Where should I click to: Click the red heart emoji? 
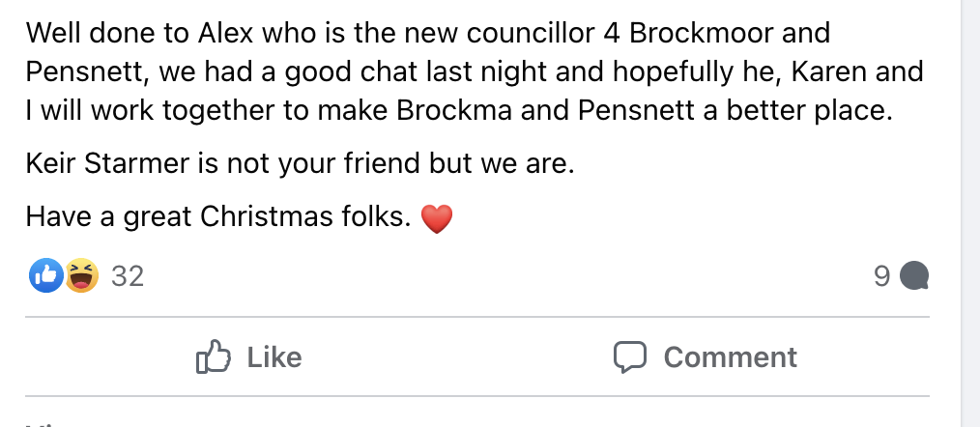click(437, 219)
